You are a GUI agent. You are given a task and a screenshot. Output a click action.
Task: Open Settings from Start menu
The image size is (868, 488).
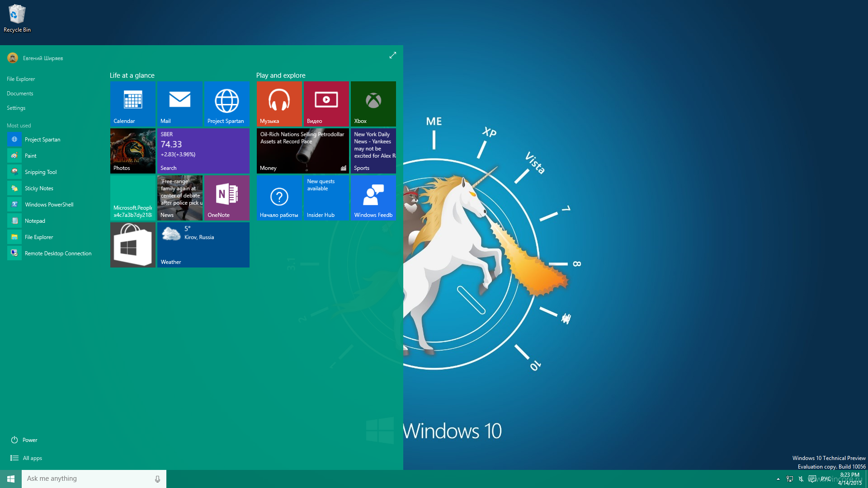click(16, 108)
